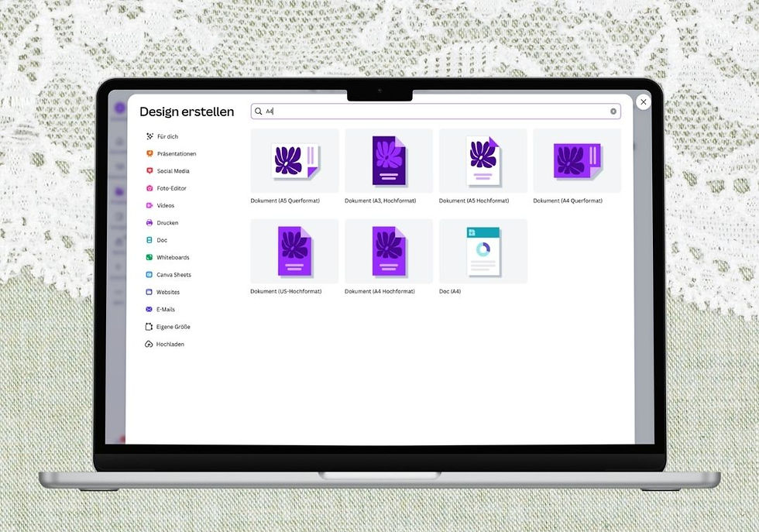
Task: Open the Für dich category
Action: (167, 136)
